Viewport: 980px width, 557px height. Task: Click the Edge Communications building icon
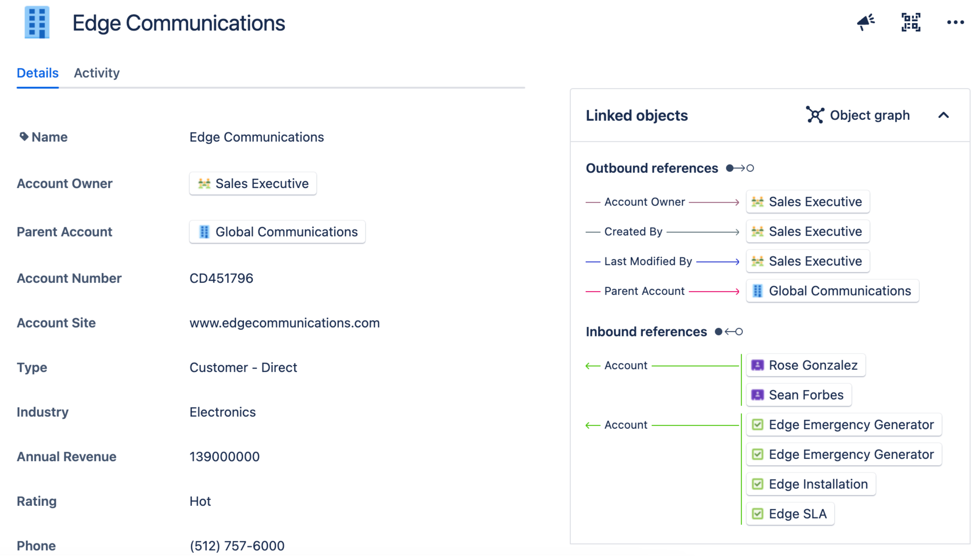(x=37, y=22)
